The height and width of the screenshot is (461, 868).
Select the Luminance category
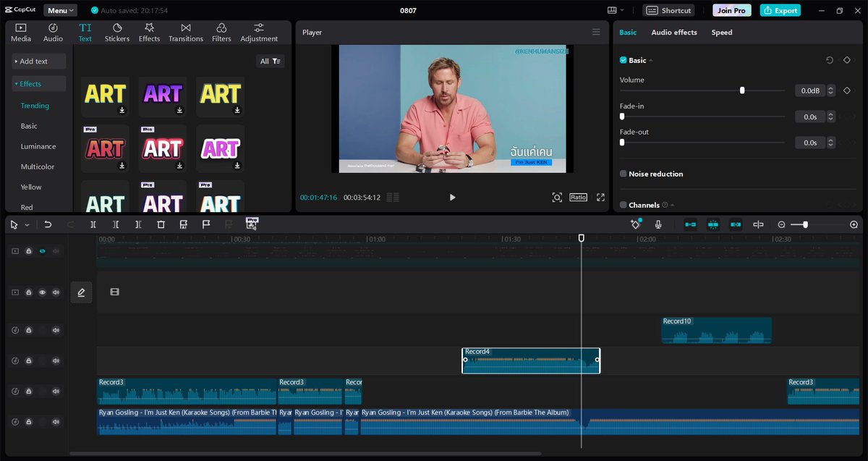click(x=38, y=146)
